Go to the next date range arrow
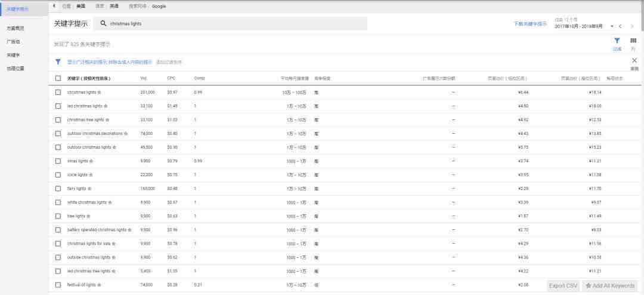Screen dimensions: 644x295 point(631,26)
